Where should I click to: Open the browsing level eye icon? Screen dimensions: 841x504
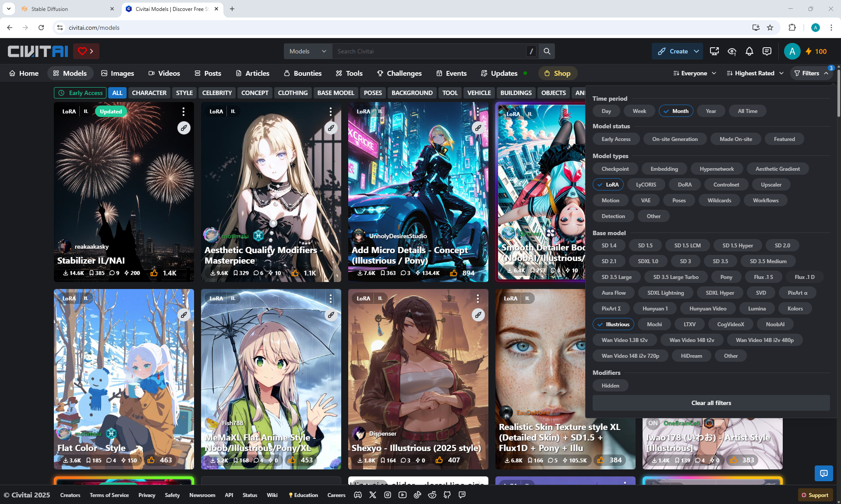731,51
